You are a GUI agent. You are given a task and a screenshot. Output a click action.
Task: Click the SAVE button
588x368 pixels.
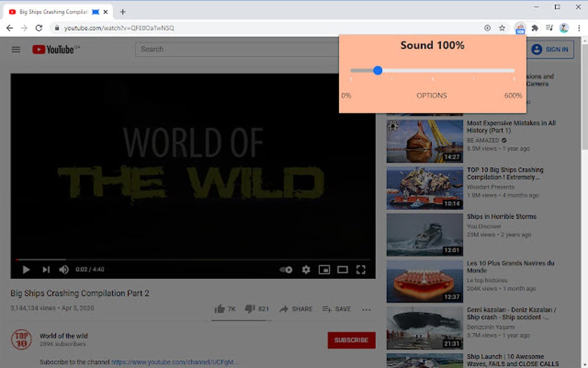[337, 309]
